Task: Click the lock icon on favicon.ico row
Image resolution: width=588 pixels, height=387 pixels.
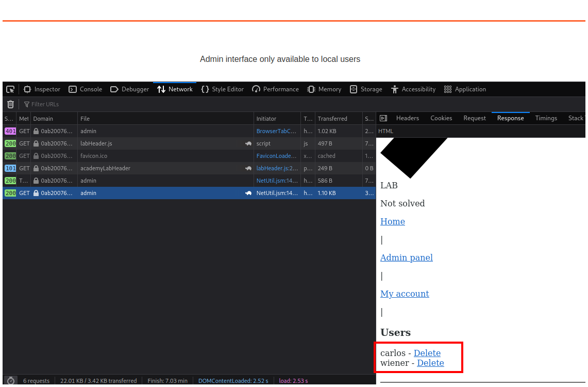Action: (x=36, y=156)
